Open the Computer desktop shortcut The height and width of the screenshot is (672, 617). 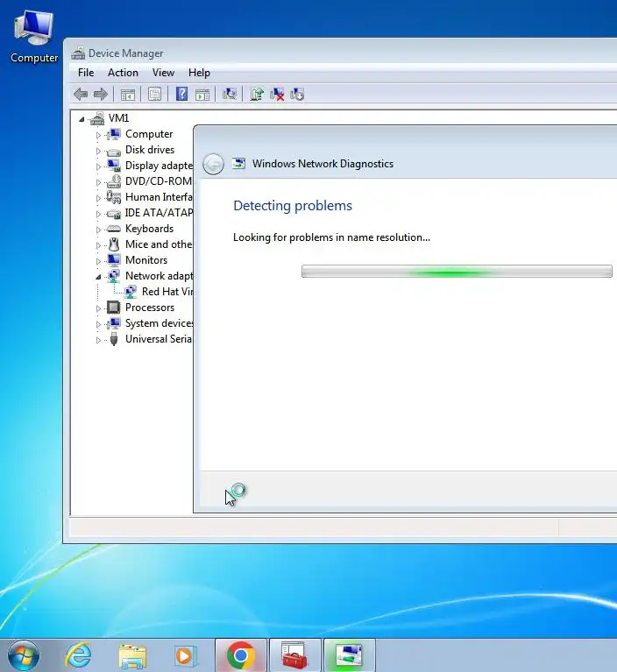[x=34, y=38]
